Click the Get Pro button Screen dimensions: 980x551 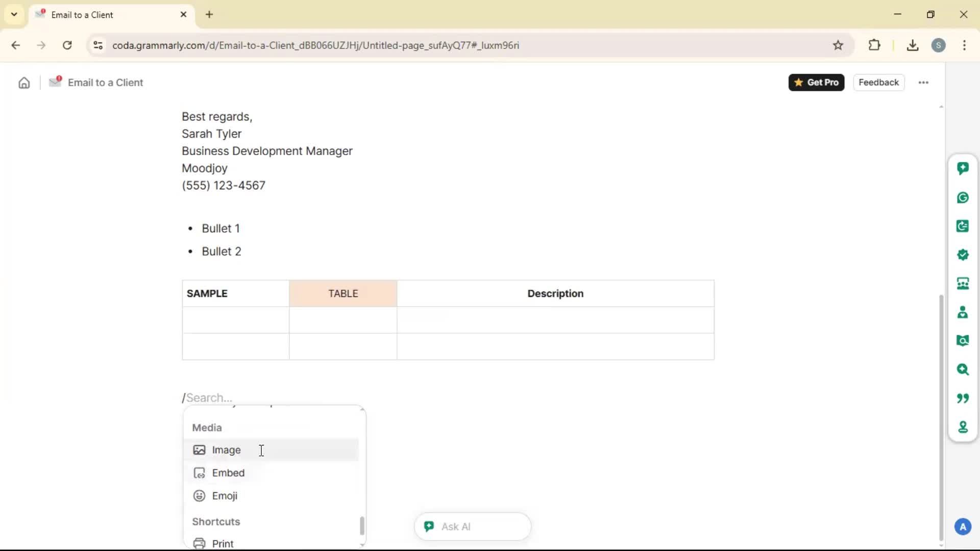(x=816, y=83)
